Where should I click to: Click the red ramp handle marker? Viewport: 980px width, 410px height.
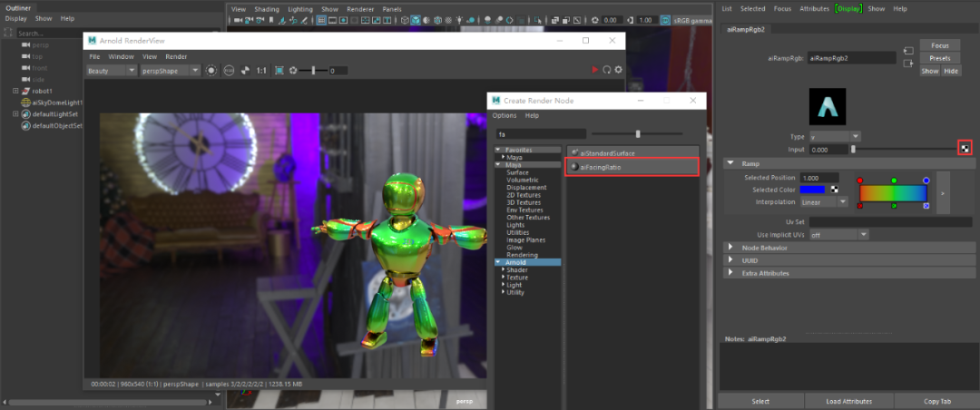[860, 181]
